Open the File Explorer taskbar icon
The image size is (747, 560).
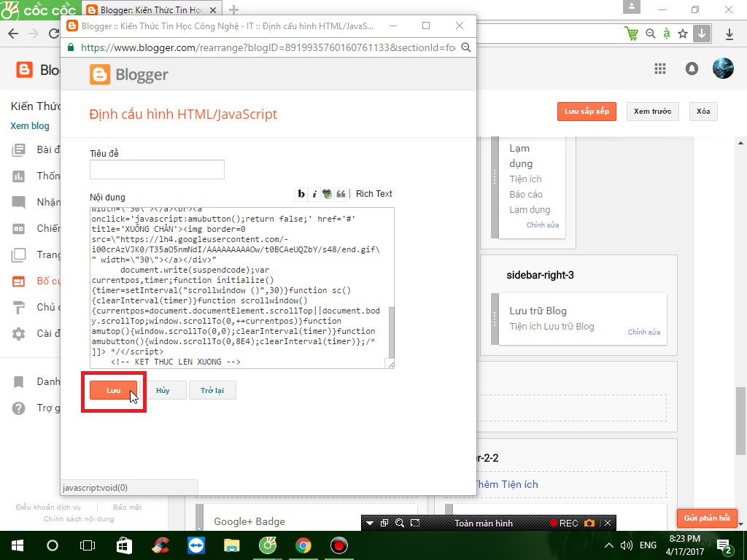pyautogui.click(x=231, y=545)
